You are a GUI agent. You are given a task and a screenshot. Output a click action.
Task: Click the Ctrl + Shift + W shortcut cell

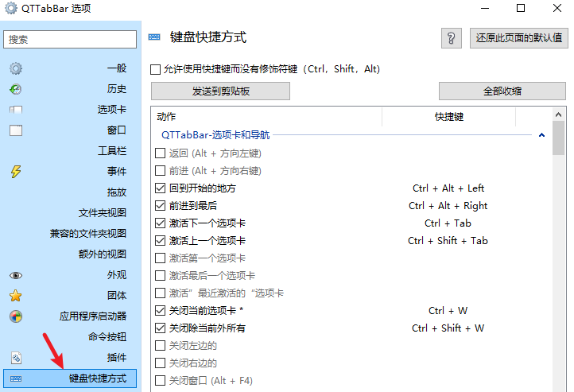[x=448, y=328]
